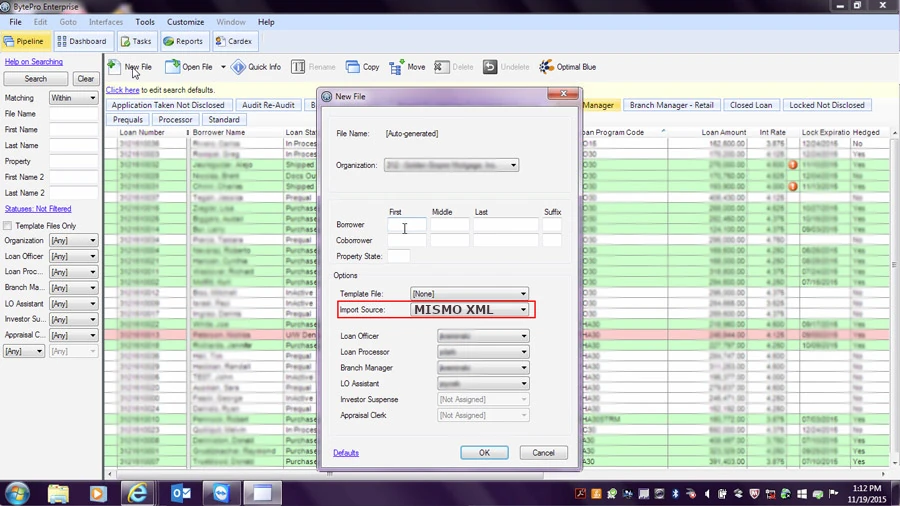Click OK in the New File dialog

point(484,453)
